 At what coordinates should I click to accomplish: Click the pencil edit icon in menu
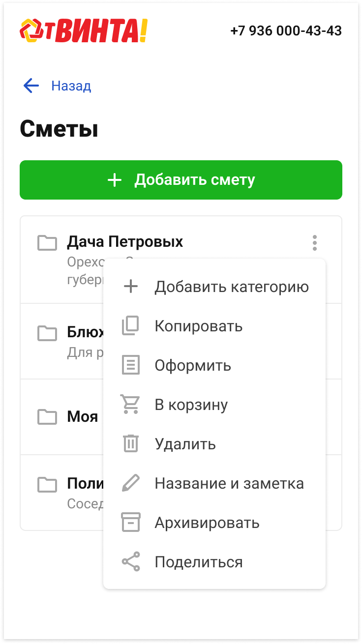tap(131, 483)
